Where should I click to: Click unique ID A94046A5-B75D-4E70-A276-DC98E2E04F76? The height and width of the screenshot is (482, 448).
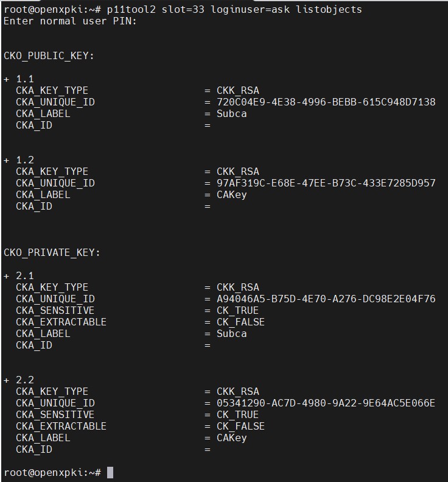[x=326, y=299]
